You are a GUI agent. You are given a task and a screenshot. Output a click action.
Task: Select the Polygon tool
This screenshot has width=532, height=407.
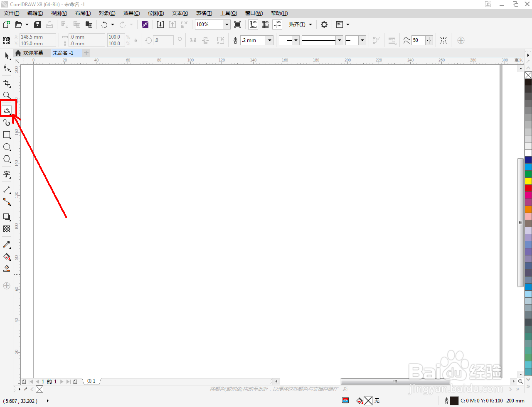7,159
